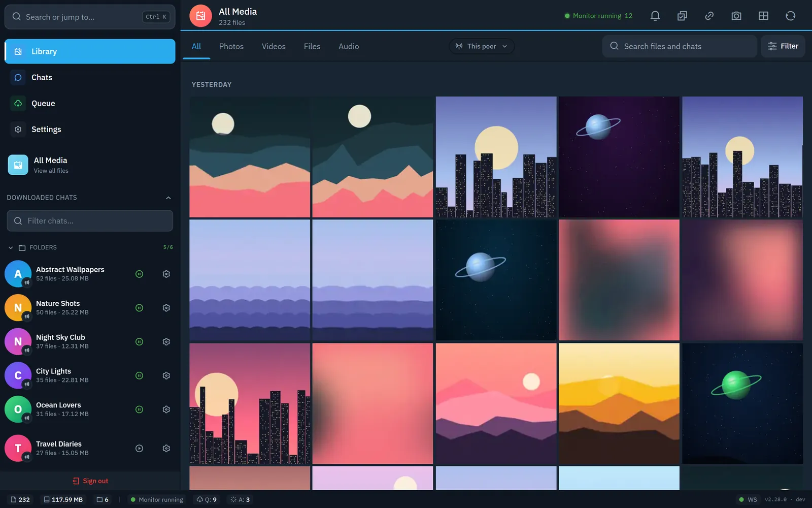The width and height of the screenshot is (812, 508).
Task: Open the Filter button
Action: pyautogui.click(x=783, y=46)
